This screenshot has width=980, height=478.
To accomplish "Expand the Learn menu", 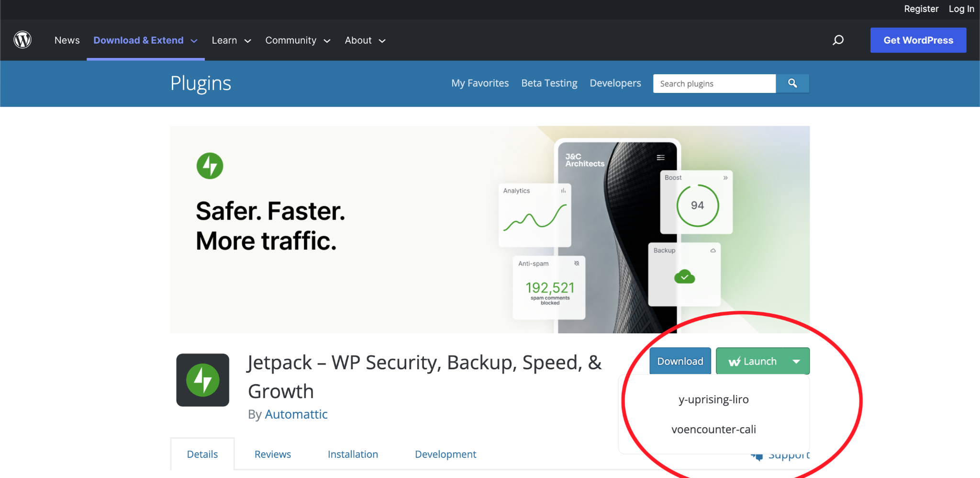I will 232,40.
